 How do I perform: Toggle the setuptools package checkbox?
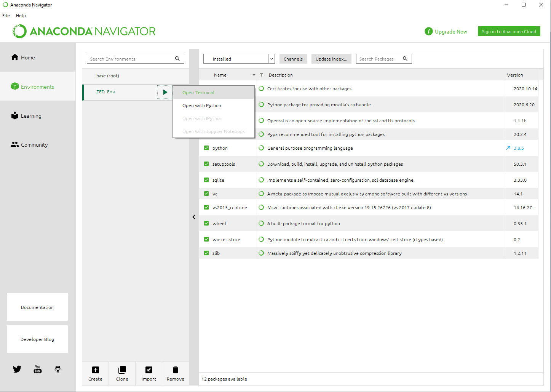pos(206,164)
